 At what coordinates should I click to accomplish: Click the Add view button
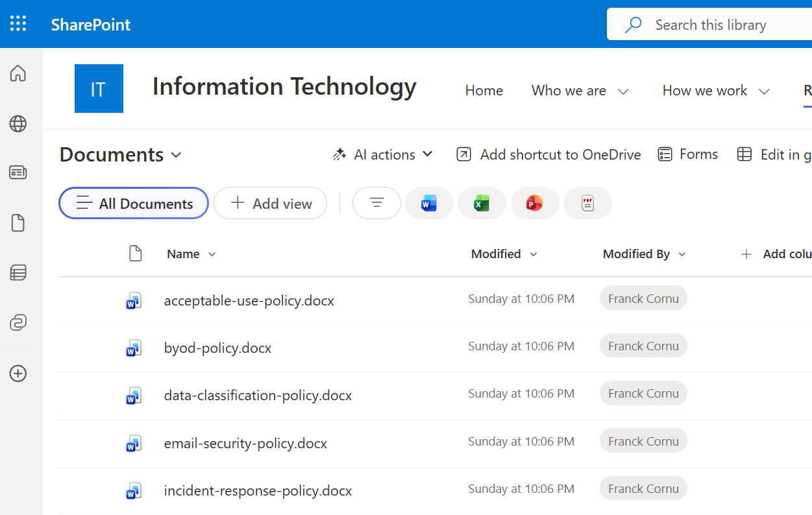[x=271, y=204]
